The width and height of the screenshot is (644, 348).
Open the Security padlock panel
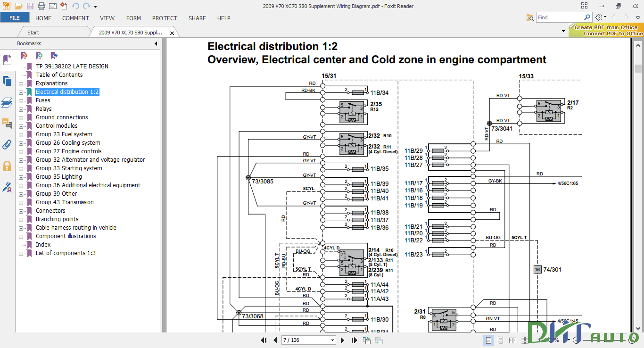7,166
